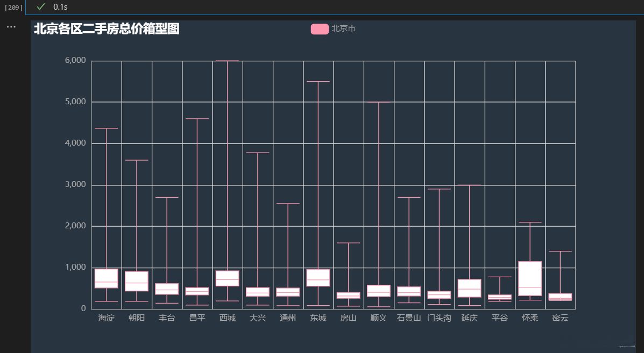Viewport: 644px width, 353px height.
Task: Select the 西城 box in the plot
Action: point(228,278)
